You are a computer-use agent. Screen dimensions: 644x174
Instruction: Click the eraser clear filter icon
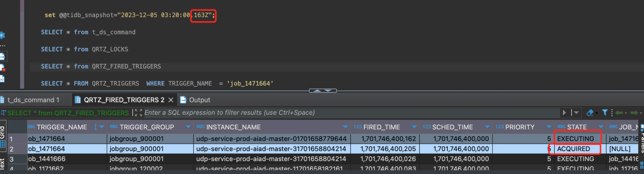coord(590,113)
